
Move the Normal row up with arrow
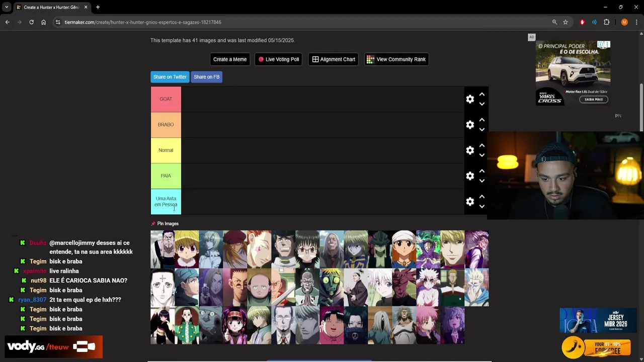(x=481, y=145)
